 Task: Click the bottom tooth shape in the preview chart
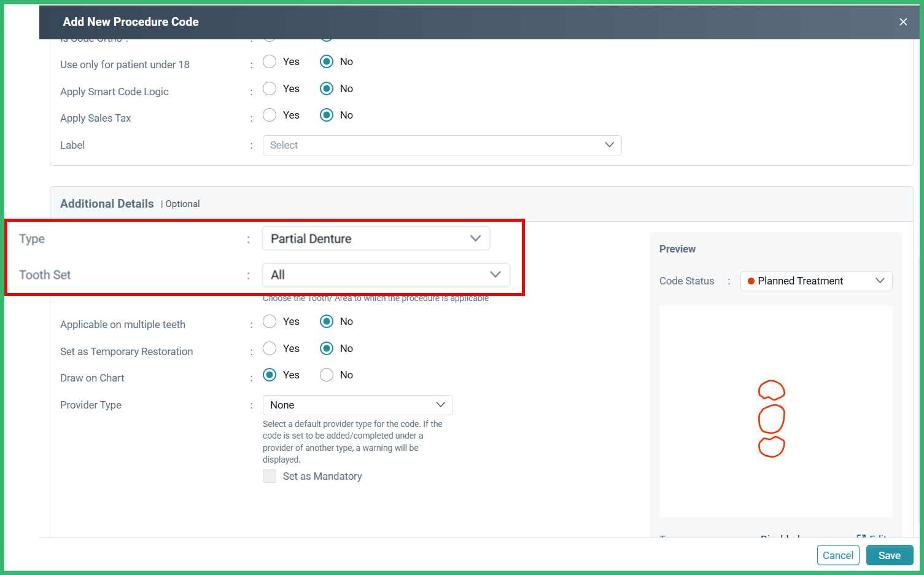click(x=772, y=448)
